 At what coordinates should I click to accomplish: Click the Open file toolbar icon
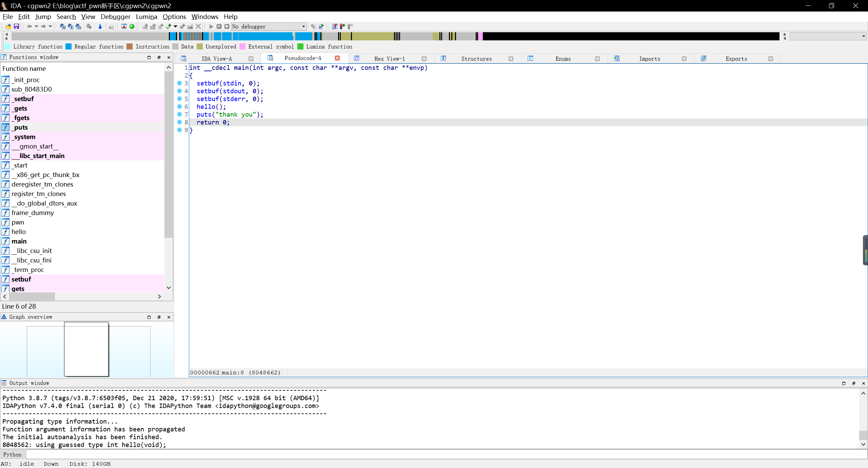[x=8, y=26]
